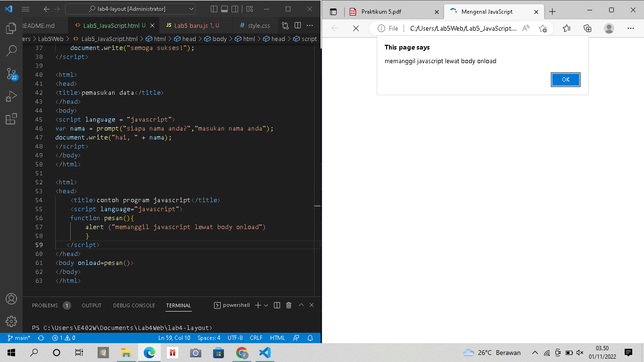Split the editor using the split icon

click(x=297, y=25)
